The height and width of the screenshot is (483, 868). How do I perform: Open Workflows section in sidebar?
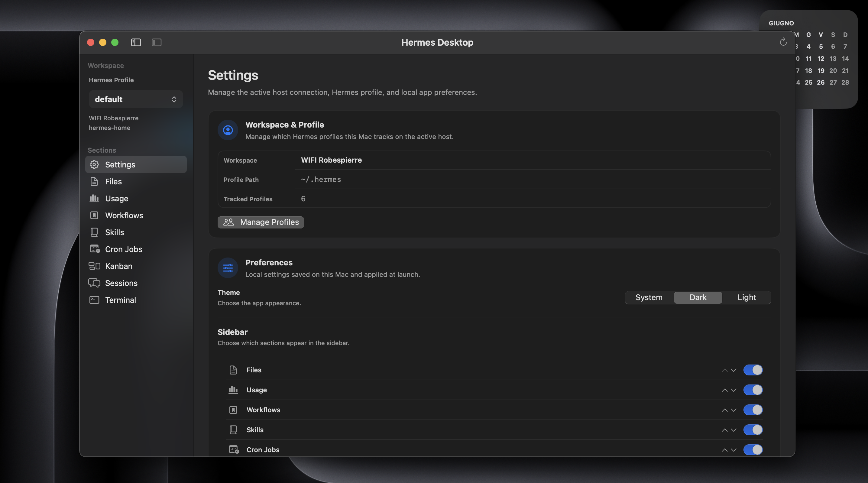click(x=136, y=215)
